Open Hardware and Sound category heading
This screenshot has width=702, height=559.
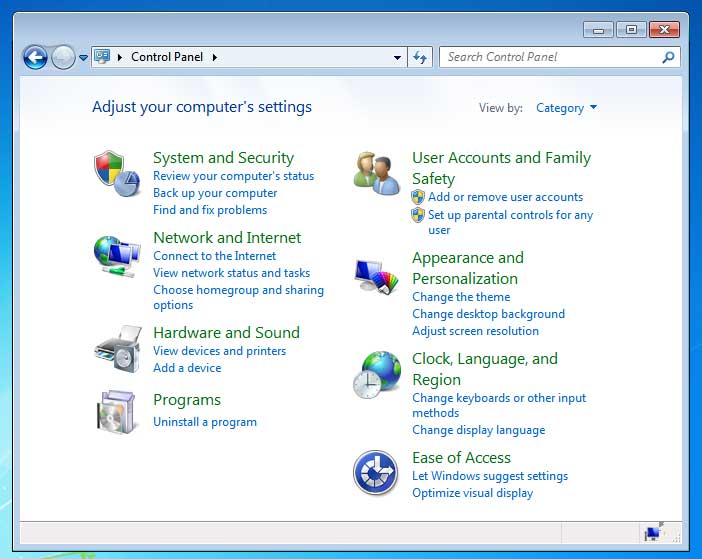point(226,333)
